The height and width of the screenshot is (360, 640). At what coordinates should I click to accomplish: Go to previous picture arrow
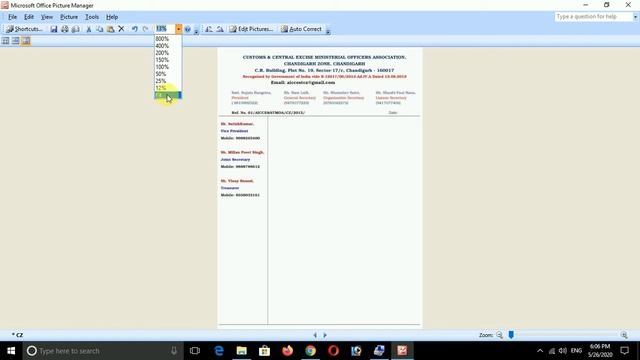point(315,335)
